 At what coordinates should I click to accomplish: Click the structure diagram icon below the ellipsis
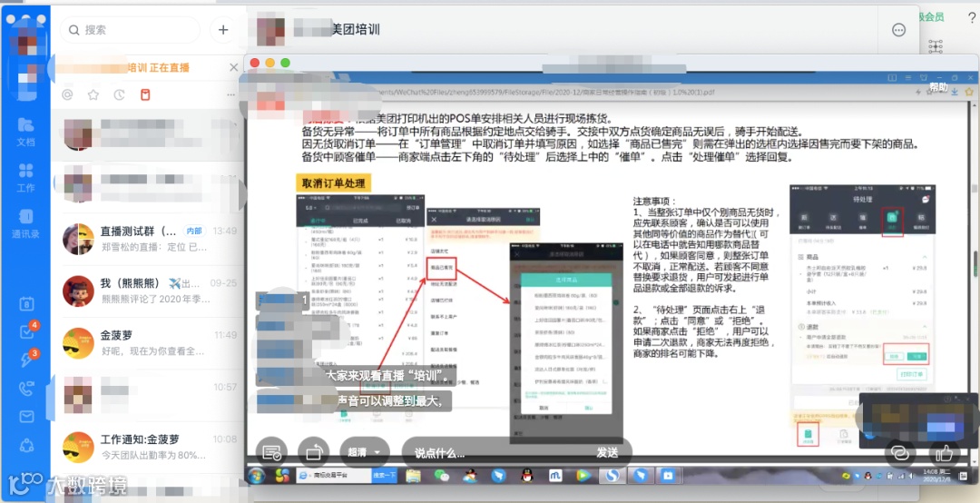coord(936,45)
